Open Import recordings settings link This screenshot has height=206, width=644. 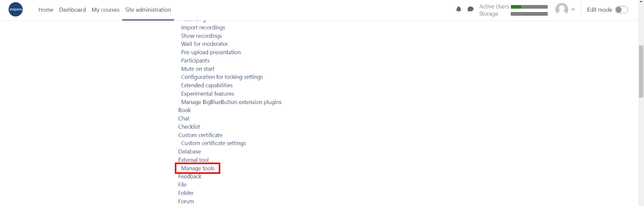[x=203, y=27]
